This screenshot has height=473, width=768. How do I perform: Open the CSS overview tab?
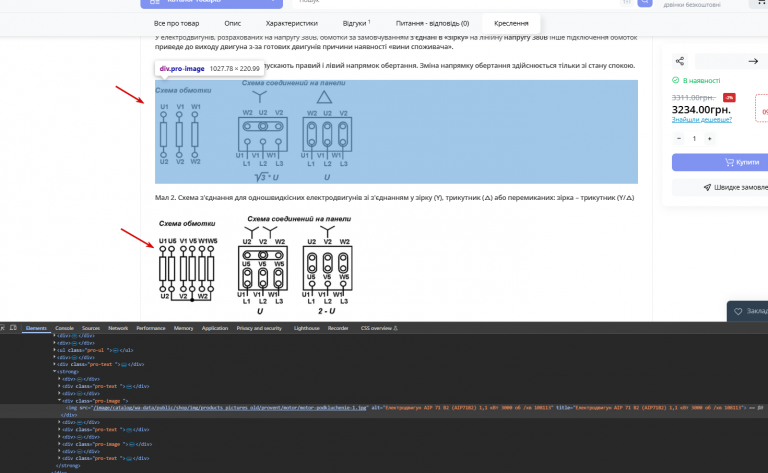tap(379, 328)
